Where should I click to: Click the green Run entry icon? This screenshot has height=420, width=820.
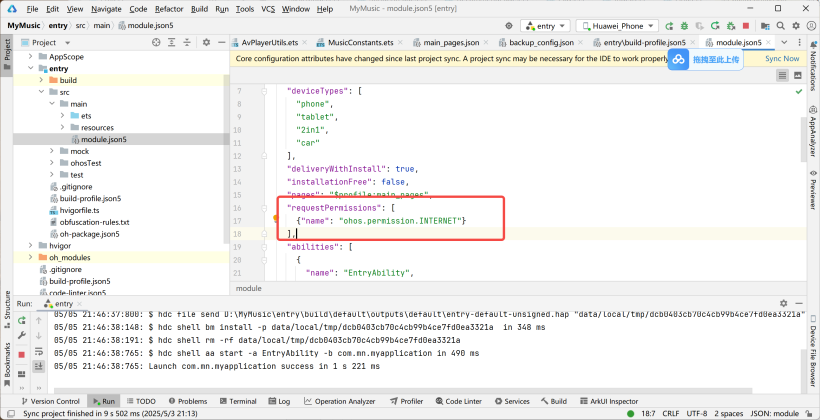[x=669, y=26]
